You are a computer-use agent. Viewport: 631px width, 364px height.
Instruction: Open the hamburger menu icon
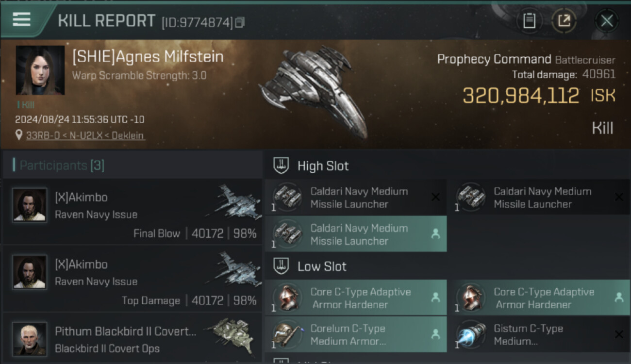[x=22, y=19]
